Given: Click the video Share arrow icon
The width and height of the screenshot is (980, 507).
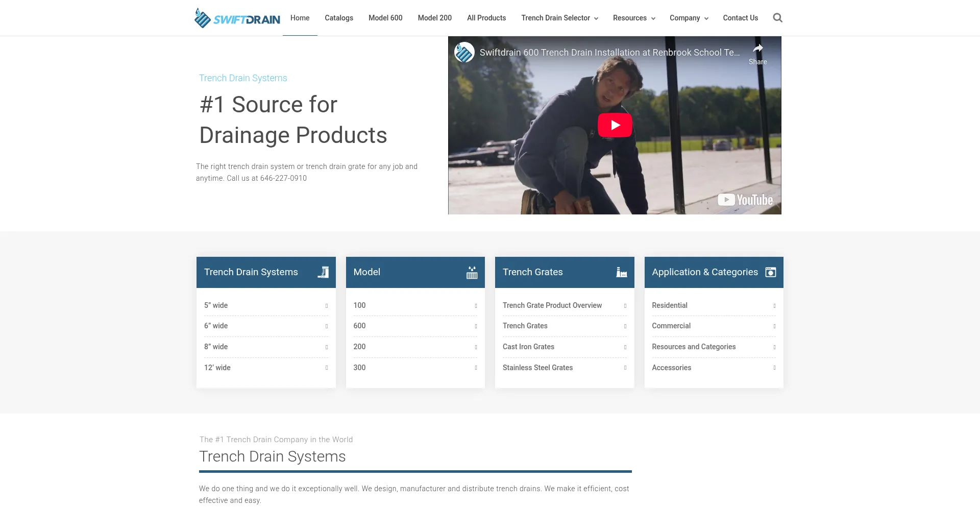Looking at the screenshot, I should coord(758,49).
